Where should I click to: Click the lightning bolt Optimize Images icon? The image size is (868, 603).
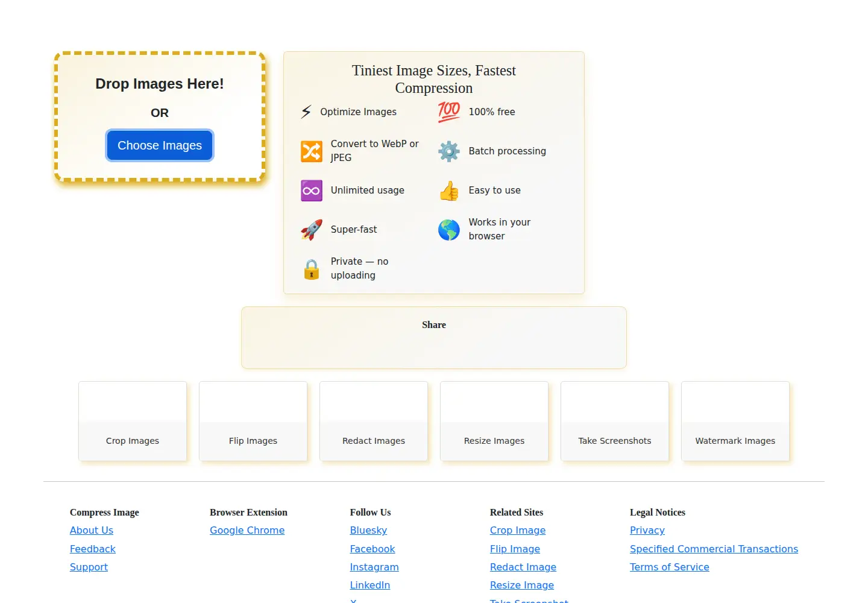pyautogui.click(x=306, y=112)
